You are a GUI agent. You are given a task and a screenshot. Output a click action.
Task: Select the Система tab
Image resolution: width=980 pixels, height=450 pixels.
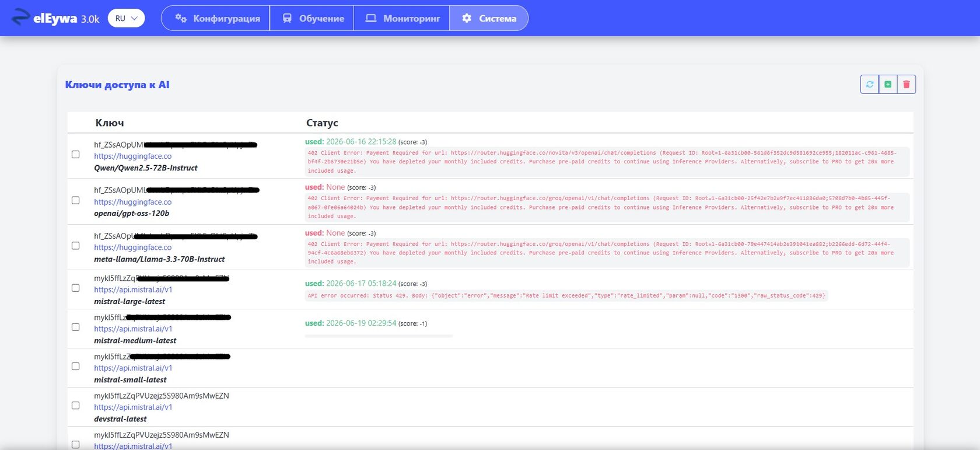(489, 18)
